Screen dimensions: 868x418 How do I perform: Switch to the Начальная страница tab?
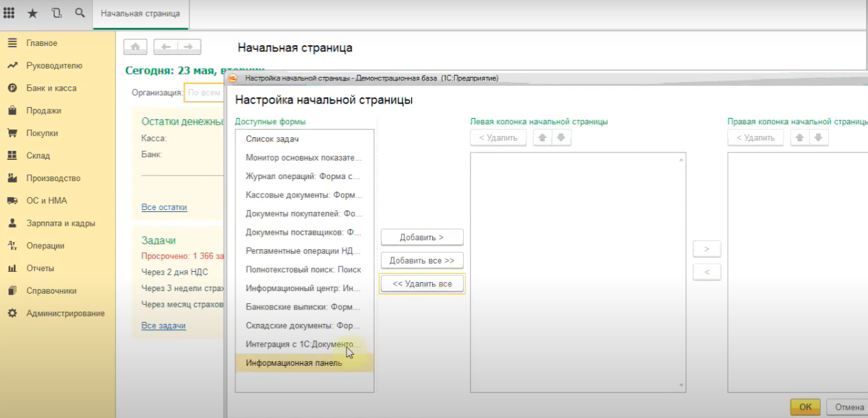coord(141,14)
